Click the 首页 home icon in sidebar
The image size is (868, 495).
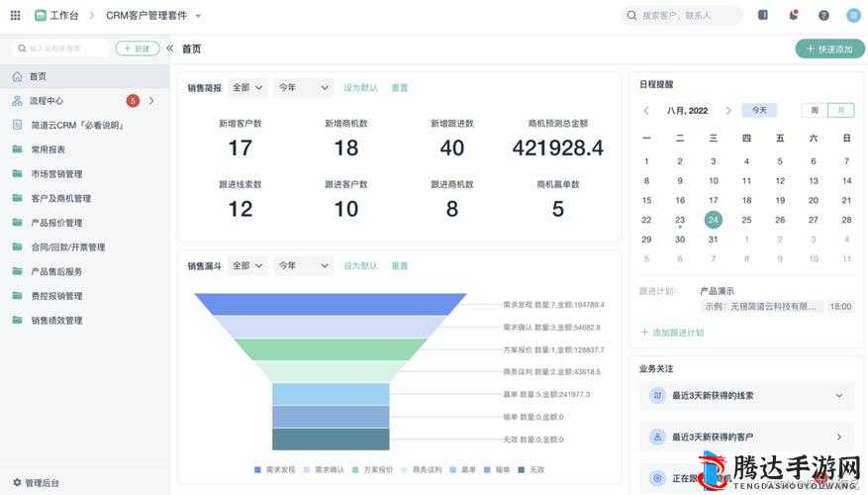pos(17,76)
